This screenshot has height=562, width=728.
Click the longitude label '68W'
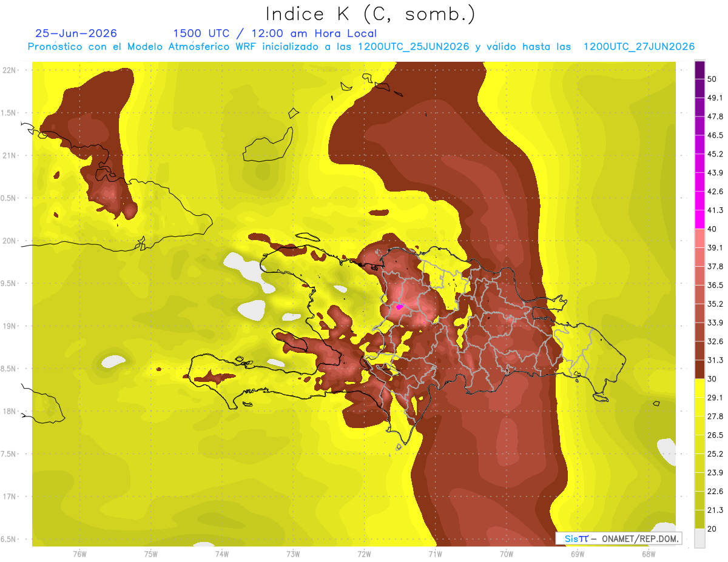[x=649, y=554]
